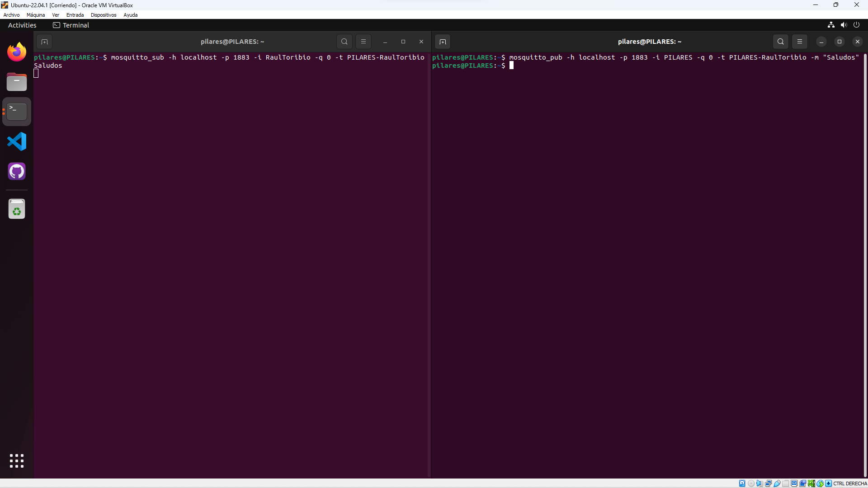868x488 pixels.
Task: Open VirtualBox Máquina menu
Action: [36, 15]
